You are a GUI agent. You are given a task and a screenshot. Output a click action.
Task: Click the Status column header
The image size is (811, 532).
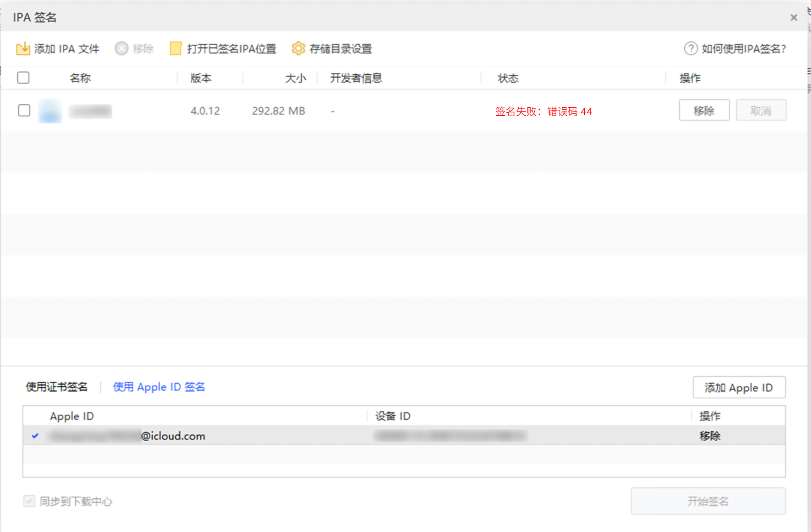pos(508,78)
